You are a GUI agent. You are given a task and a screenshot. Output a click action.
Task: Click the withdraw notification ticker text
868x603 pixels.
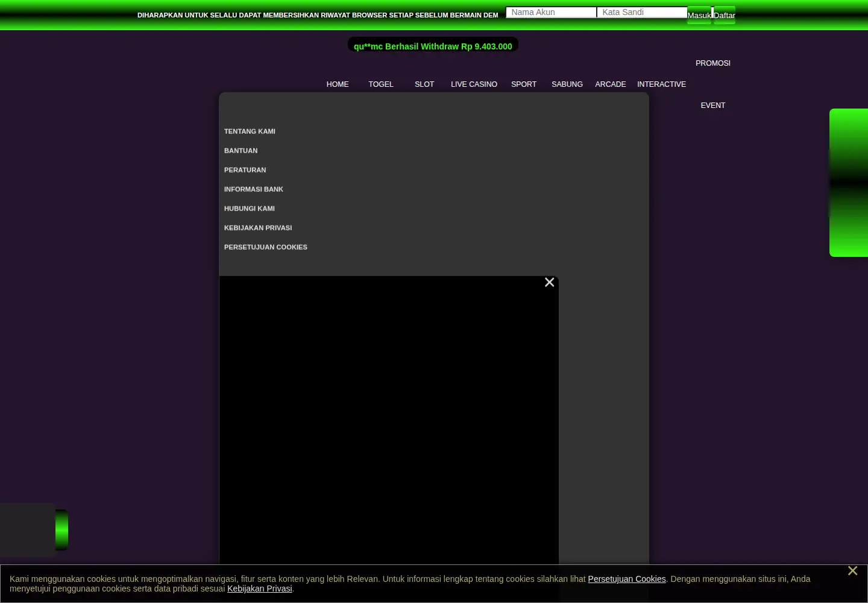[x=433, y=46]
